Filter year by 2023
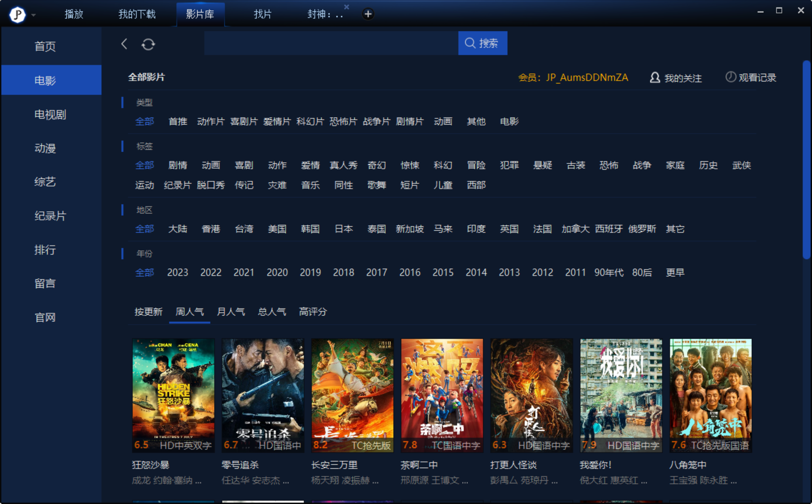Image resolution: width=812 pixels, height=504 pixels. click(x=178, y=272)
